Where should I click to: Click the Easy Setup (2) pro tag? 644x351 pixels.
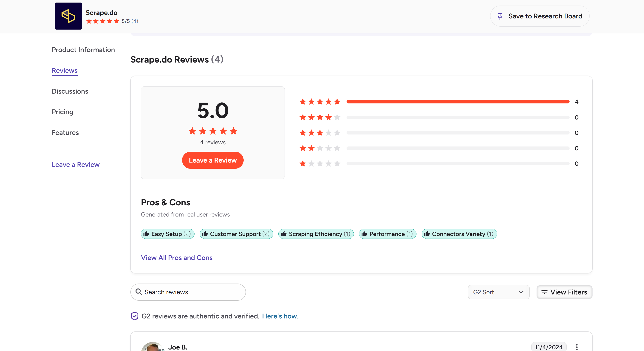pos(167,234)
